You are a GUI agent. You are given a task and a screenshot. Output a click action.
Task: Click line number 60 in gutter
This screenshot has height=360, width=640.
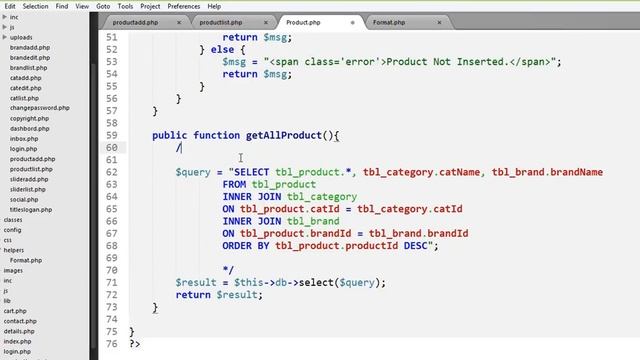tap(111, 148)
